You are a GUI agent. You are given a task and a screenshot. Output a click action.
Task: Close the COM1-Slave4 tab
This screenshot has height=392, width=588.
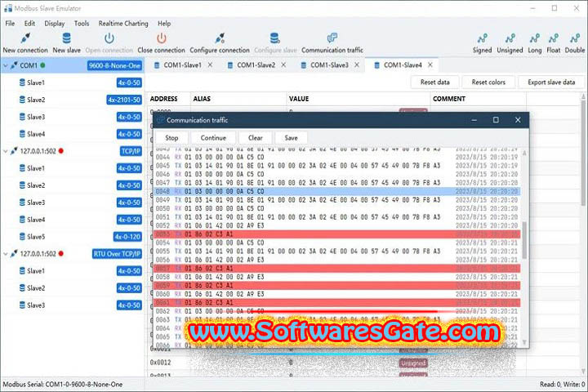point(430,65)
